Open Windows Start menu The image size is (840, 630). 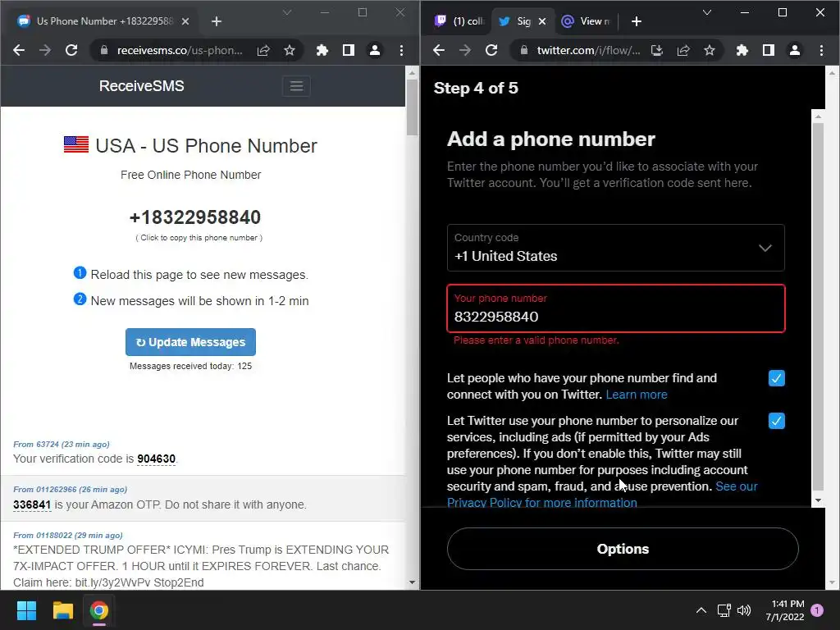pyautogui.click(x=26, y=610)
